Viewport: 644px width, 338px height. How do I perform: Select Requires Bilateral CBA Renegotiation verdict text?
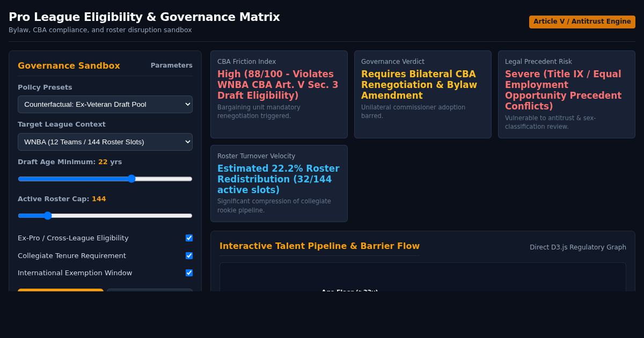pyautogui.click(x=419, y=85)
